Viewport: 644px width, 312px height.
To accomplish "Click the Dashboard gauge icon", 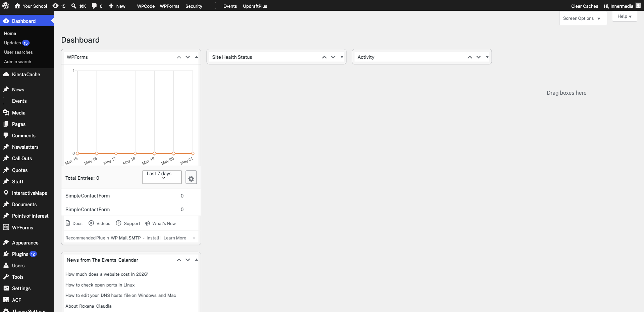I will [6, 21].
